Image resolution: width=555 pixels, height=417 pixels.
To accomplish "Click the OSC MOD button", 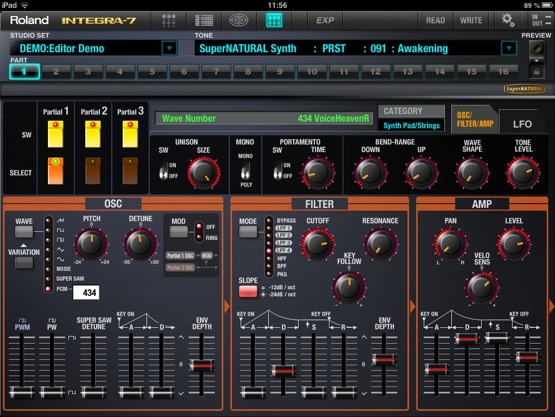I will coord(179,232).
